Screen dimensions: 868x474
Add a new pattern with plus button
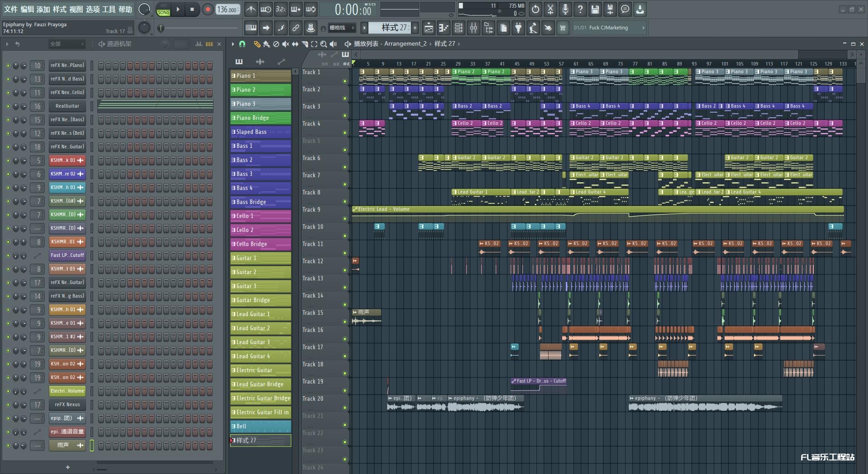point(415,28)
